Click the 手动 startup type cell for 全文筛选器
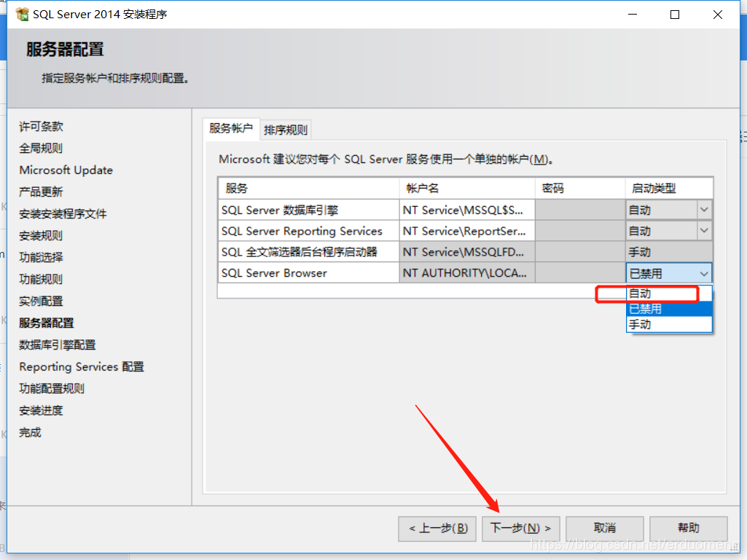The height and width of the screenshot is (560, 747). 669,252
